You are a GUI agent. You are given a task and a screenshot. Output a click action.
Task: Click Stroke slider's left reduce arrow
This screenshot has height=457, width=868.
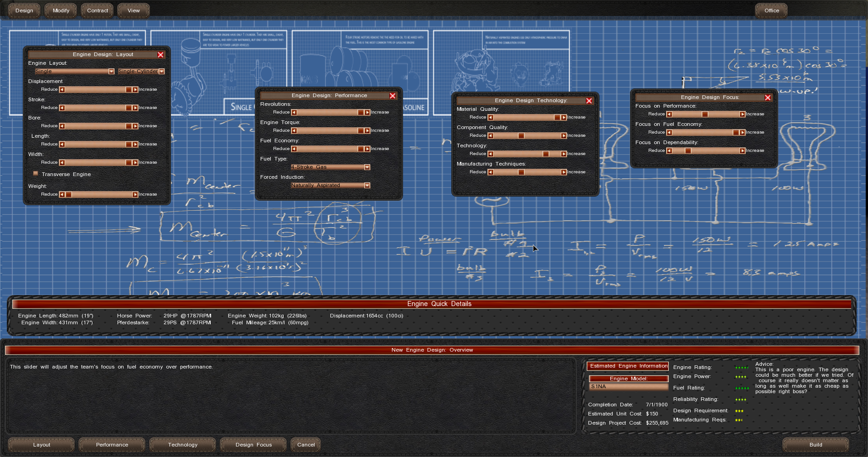(x=62, y=108)
